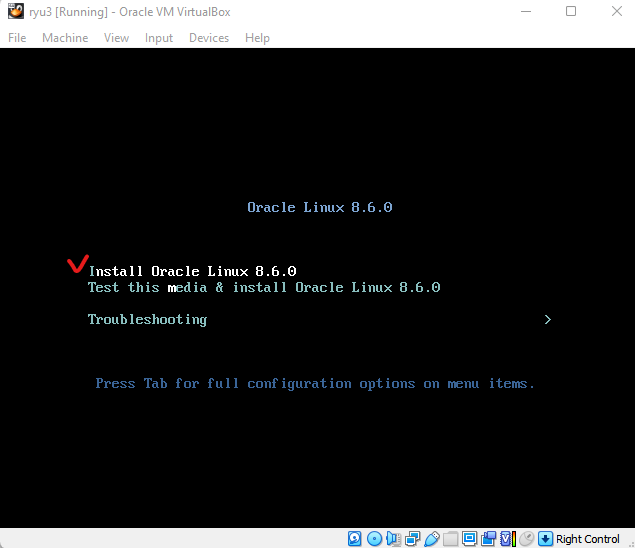The image size is (635, 548).
Task: Click the hard disk activity indicator
Action: click(x=354, y=539)
